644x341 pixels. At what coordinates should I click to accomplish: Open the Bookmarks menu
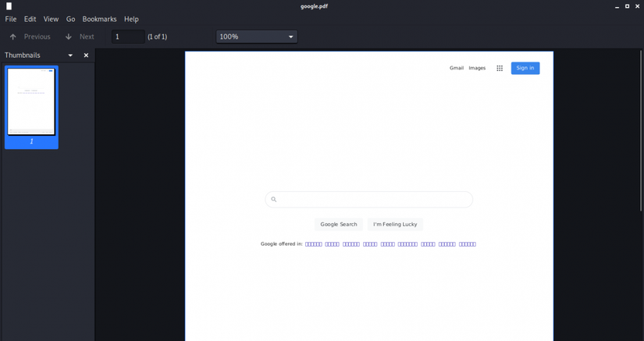tap(99, 20)
